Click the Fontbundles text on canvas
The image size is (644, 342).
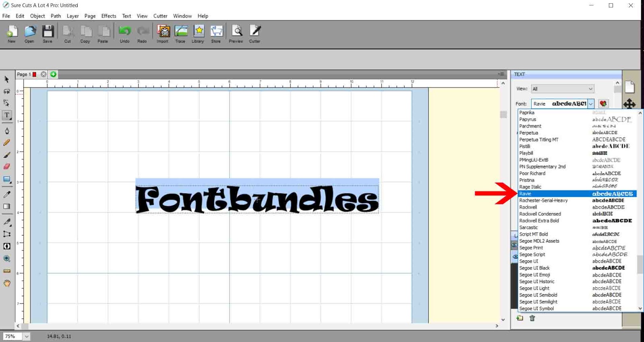click(257, 199)
